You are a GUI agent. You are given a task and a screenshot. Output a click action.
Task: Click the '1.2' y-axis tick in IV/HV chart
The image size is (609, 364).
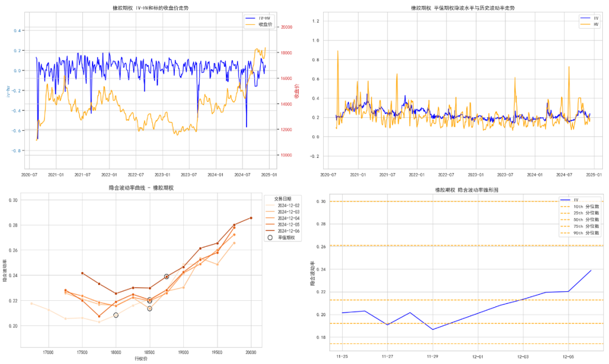[x=316, y=21]
